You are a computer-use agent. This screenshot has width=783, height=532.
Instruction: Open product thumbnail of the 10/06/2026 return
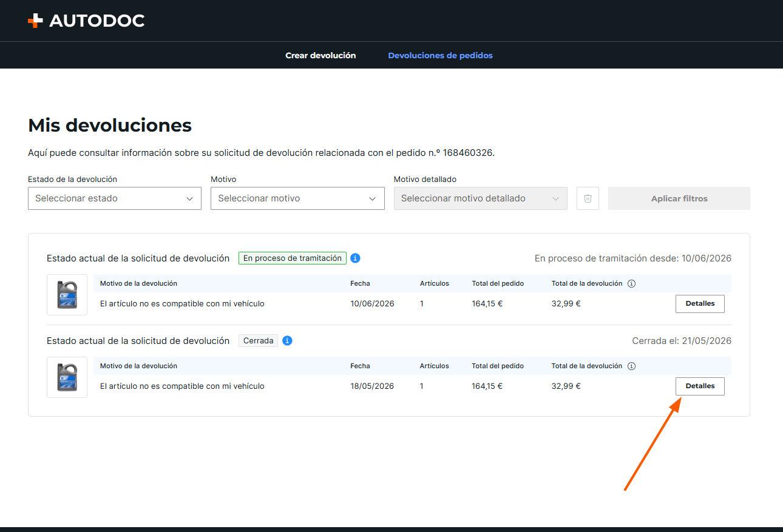[67, 295]
